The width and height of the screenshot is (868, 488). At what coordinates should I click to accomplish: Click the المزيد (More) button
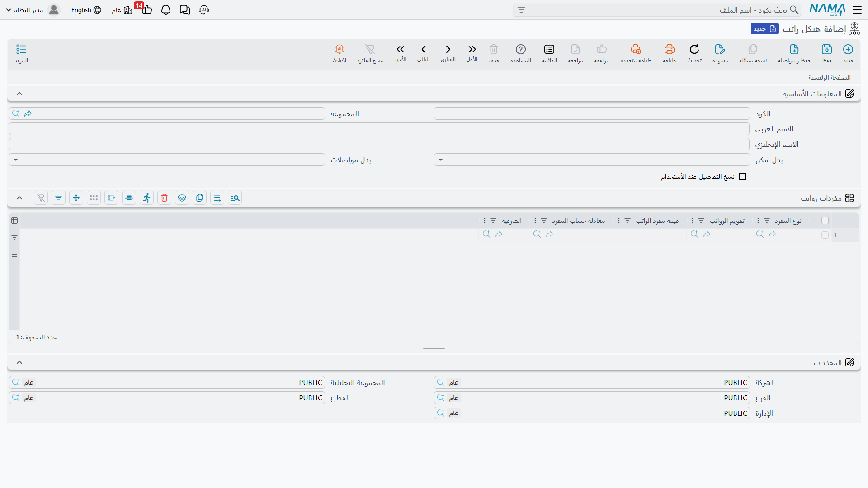[x=21, y=53]
